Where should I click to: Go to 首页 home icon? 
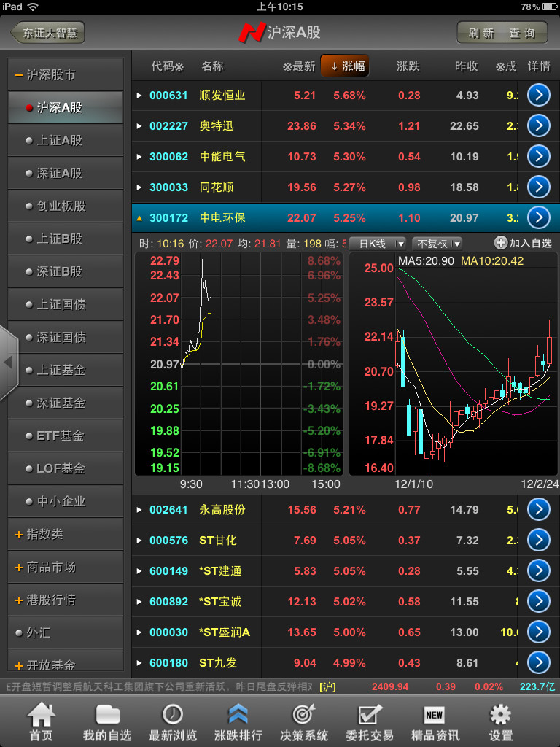tap(42, 721)
